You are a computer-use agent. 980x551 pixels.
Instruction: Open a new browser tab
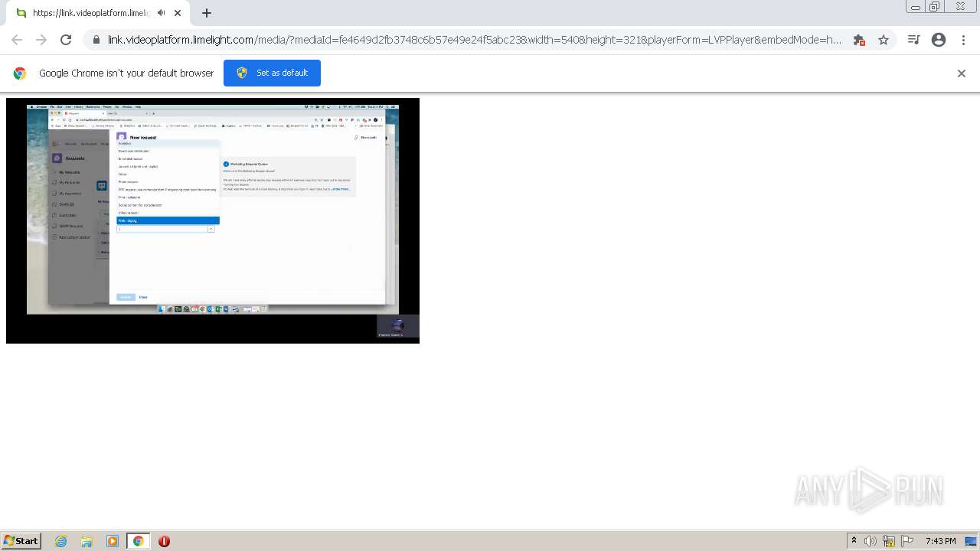[206, 13]
